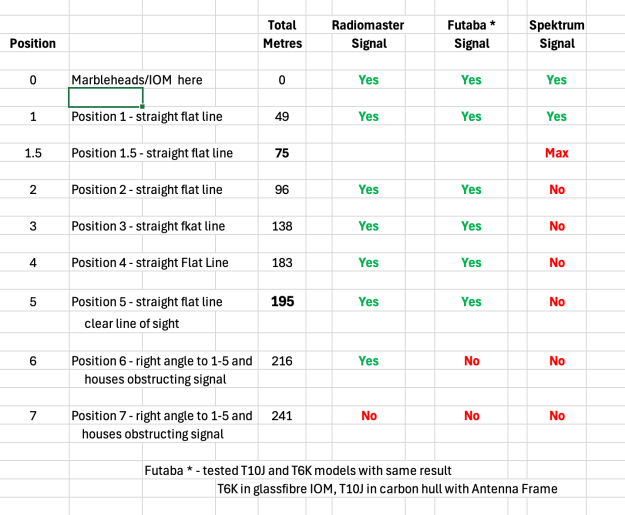Select the Futaba 'No' cell for position 6
Viewport: 625px width, 515px height.
coord(471,361)
